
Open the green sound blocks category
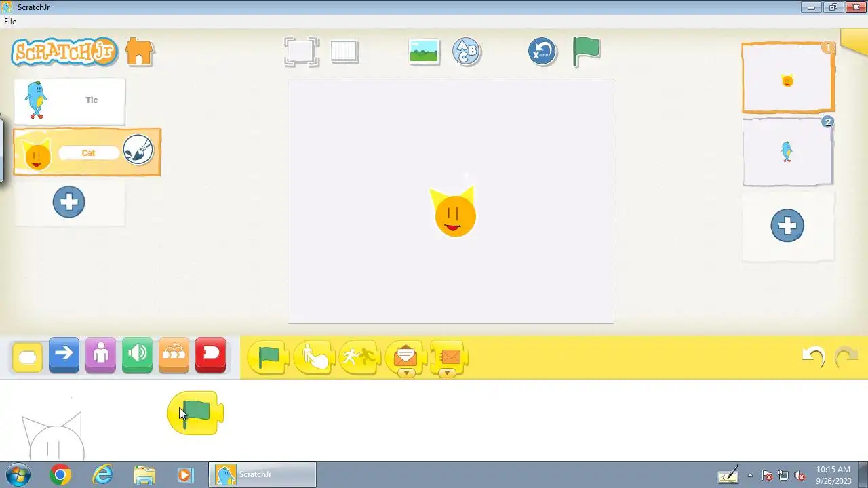pyautogui.click(x=138, y=356)
